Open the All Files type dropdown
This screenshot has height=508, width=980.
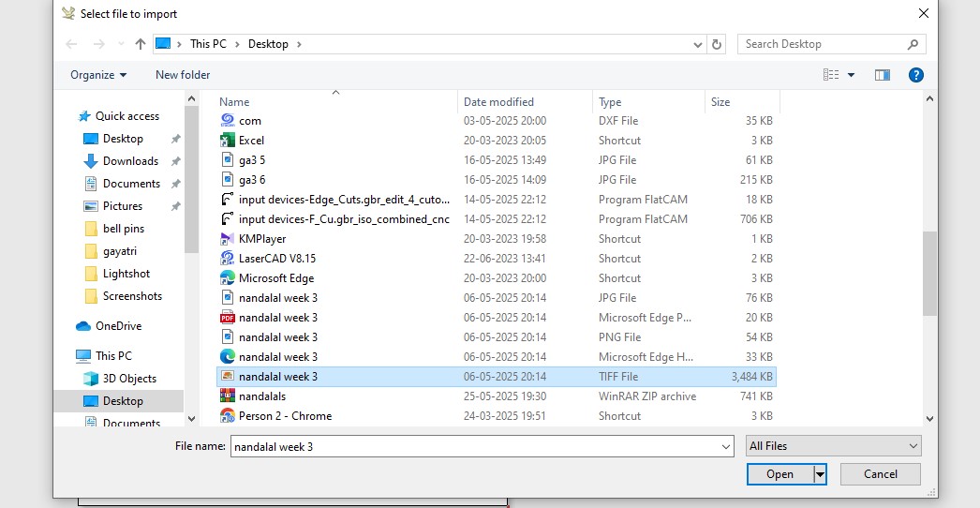pos(834,446)
